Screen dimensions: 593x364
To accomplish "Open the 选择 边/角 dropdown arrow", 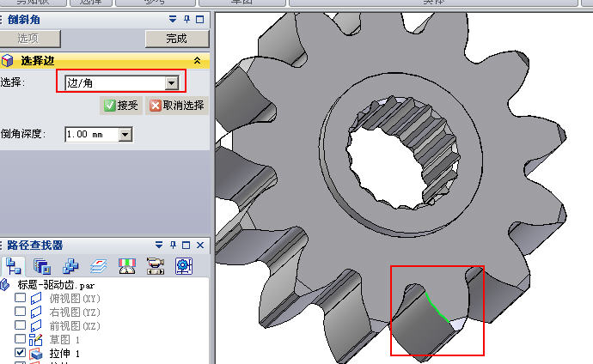I will point(172,83).
